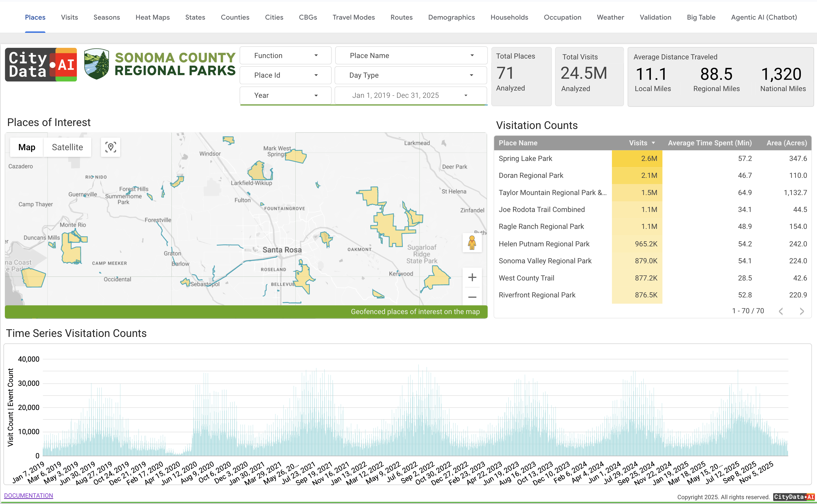Click Riverfront Regional Park's 876.5K visits cell
The width and height of the screenshot is (817, 504).
tap(637, 295)
